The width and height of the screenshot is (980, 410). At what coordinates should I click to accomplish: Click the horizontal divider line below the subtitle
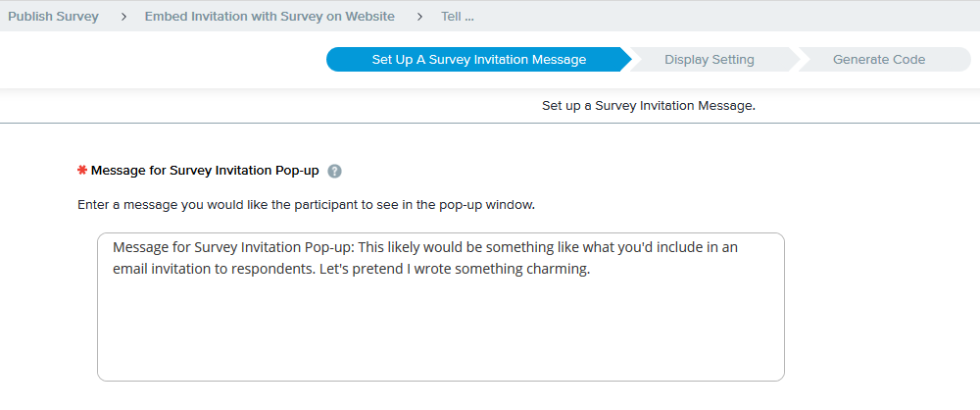tap(490, 123)
